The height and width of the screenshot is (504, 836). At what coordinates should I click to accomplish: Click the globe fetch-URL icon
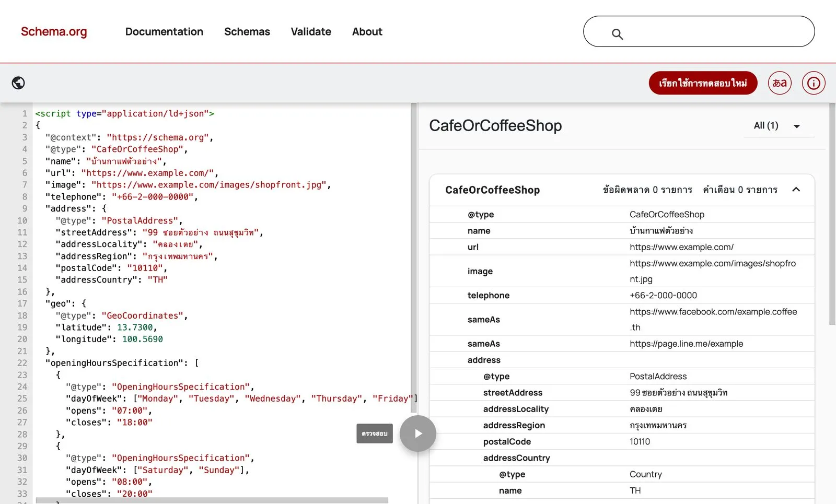click(18, 83)
